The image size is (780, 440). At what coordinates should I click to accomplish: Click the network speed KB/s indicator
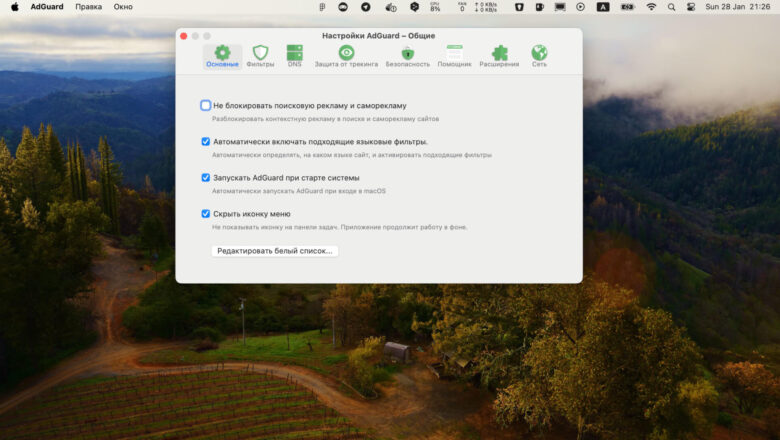pos(486,7)
